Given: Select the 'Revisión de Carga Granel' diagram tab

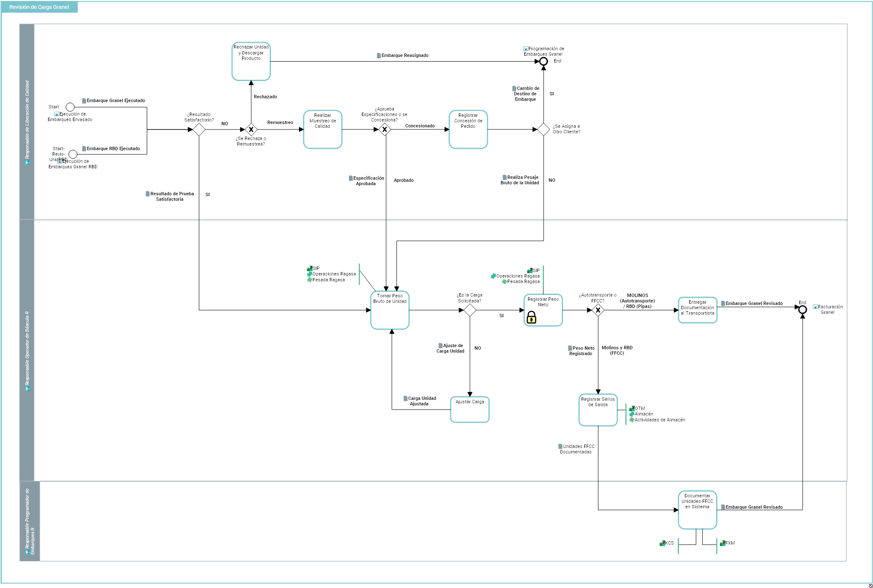Looking at the screenshot, I should coord(39,7).
